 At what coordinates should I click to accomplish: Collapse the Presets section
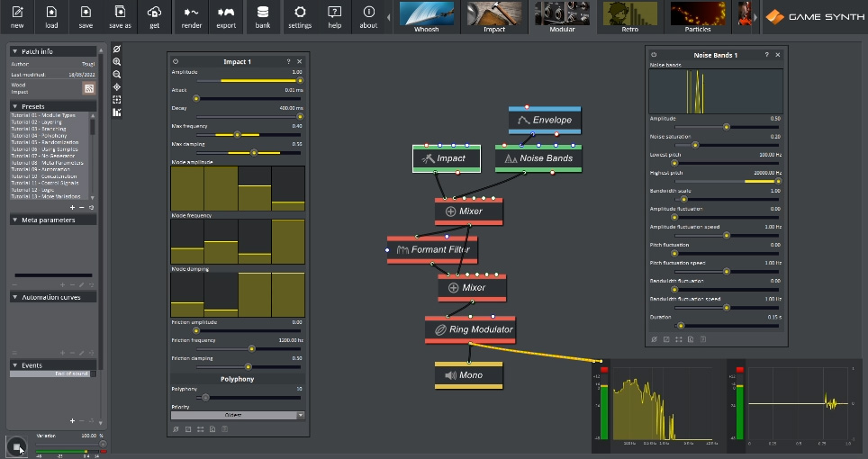tap(15, 106)
